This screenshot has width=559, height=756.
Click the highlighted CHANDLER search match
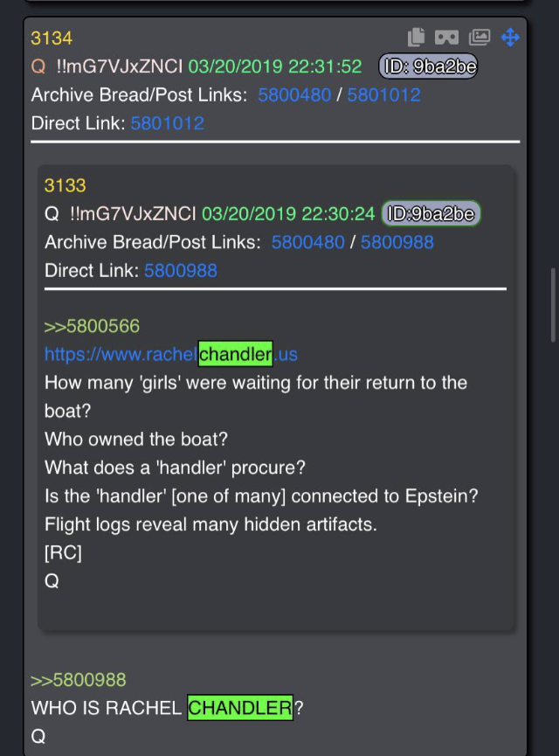(240, 708)
